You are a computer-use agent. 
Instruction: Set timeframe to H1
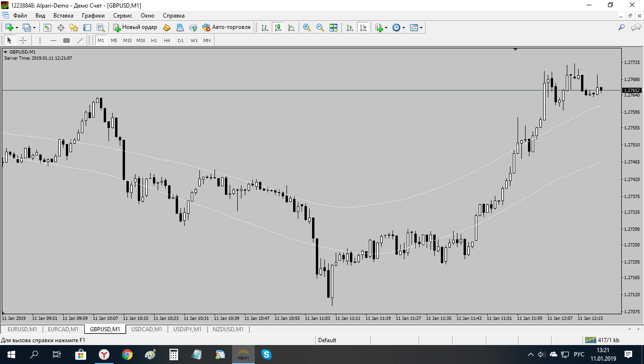click(154, 40)
